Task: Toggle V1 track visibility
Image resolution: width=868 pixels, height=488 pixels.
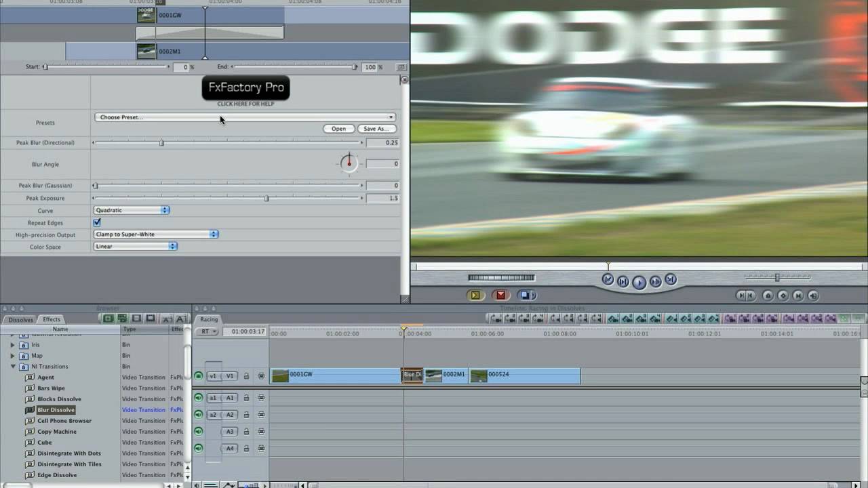Action: (x=199, y=376)
